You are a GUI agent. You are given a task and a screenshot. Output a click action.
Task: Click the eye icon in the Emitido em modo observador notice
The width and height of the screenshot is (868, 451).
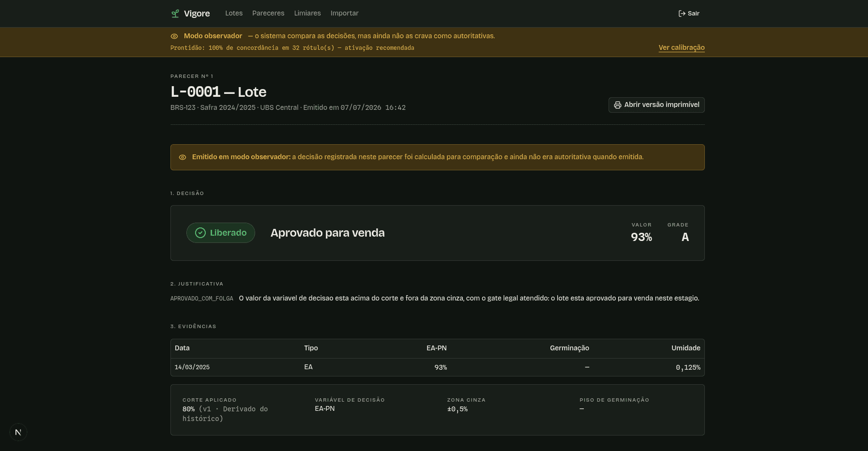pos(183,157)
